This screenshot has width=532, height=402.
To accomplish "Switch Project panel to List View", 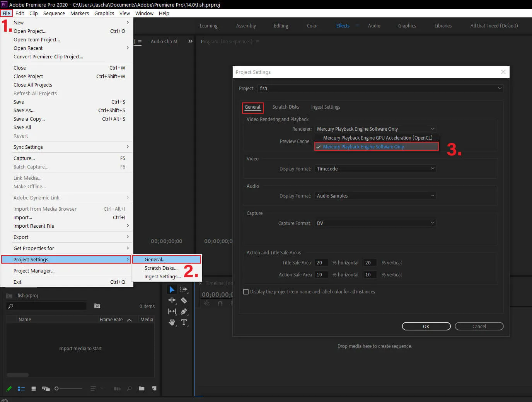I will (21, 388).
